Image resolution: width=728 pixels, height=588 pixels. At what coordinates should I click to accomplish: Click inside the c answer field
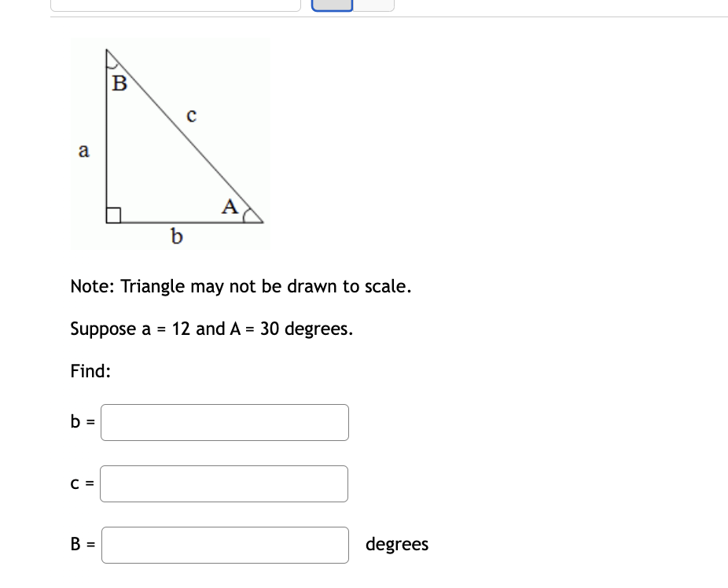(x=223, y=483)
